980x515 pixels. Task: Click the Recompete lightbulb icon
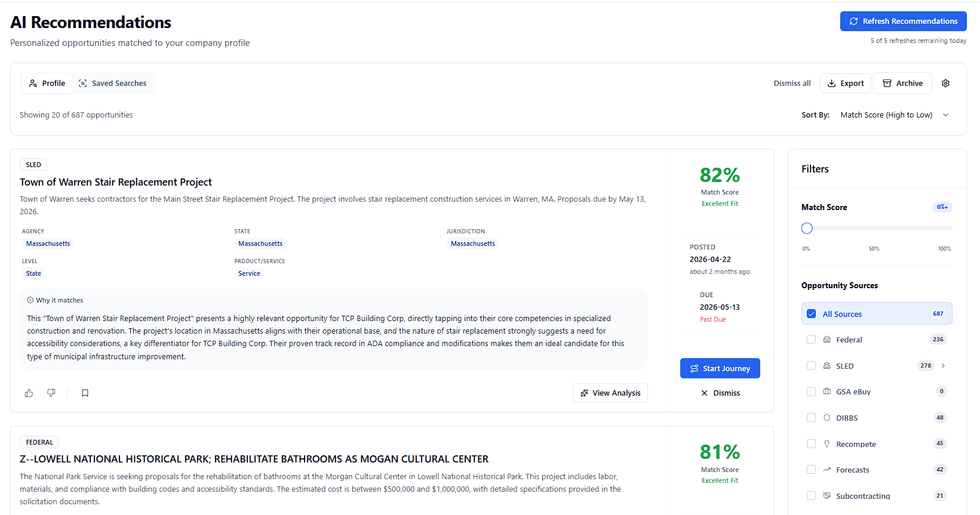pyautogui.click(x=827, y=444)
